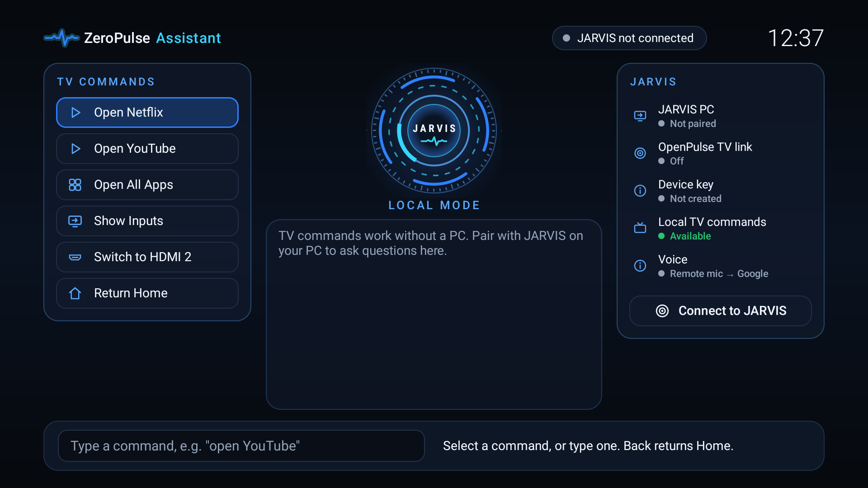Screen dimensions: 868x488
Task: Click the JARVIS PC monitor icon
Action: pos(640,116)
